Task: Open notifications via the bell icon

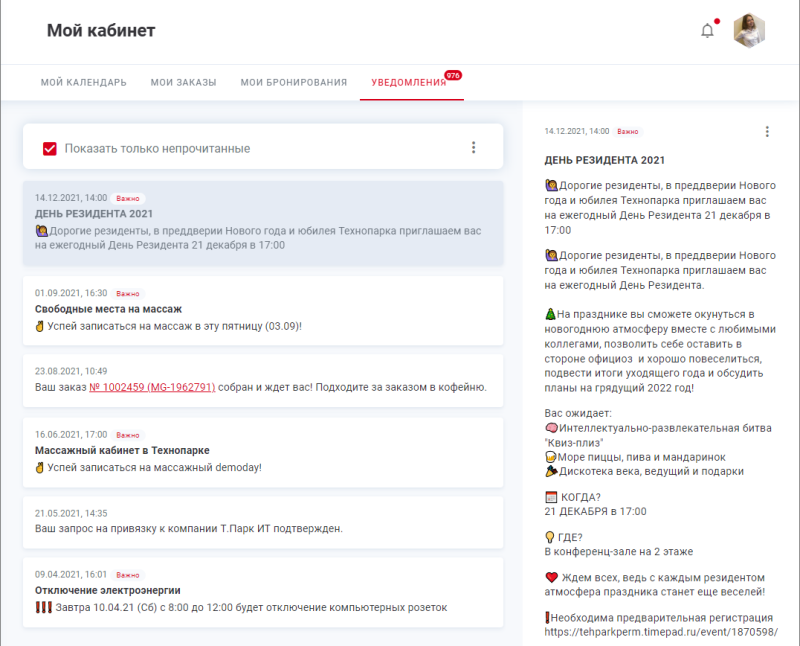Action: pos(707,30)
